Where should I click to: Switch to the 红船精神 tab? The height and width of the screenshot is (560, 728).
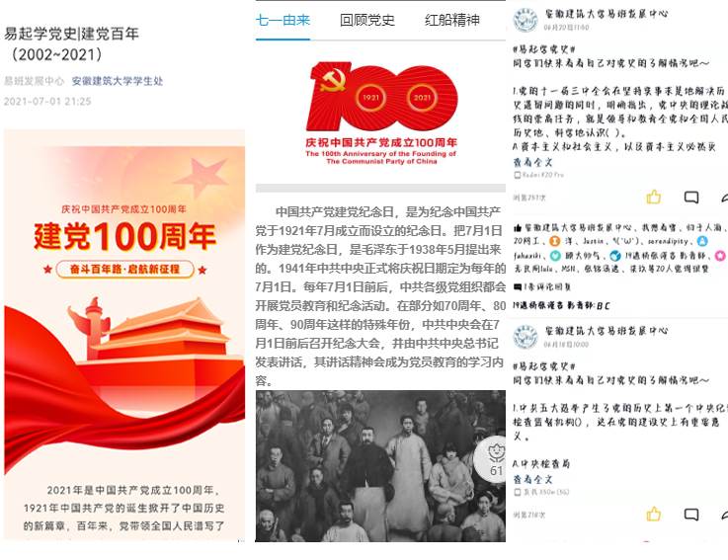451,20
